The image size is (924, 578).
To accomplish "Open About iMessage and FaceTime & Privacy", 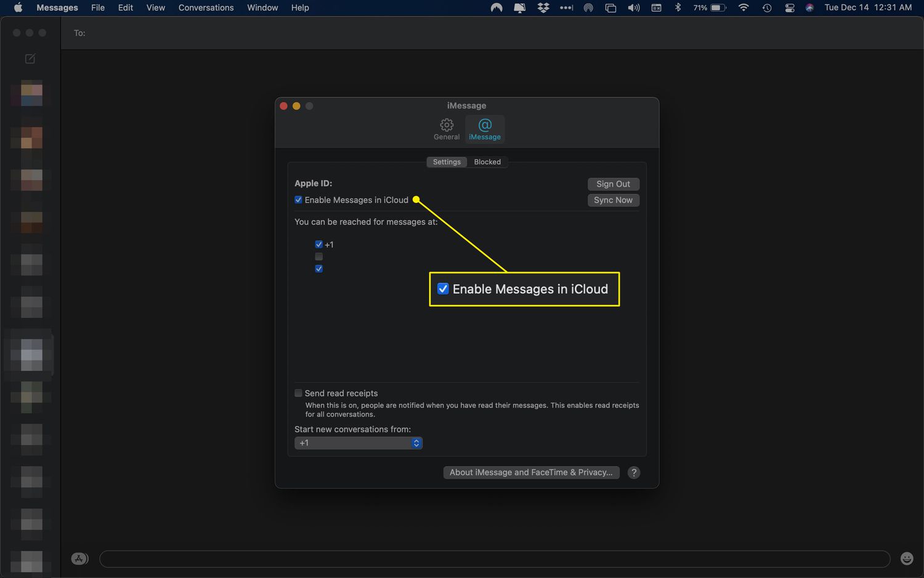I will 531,473.
